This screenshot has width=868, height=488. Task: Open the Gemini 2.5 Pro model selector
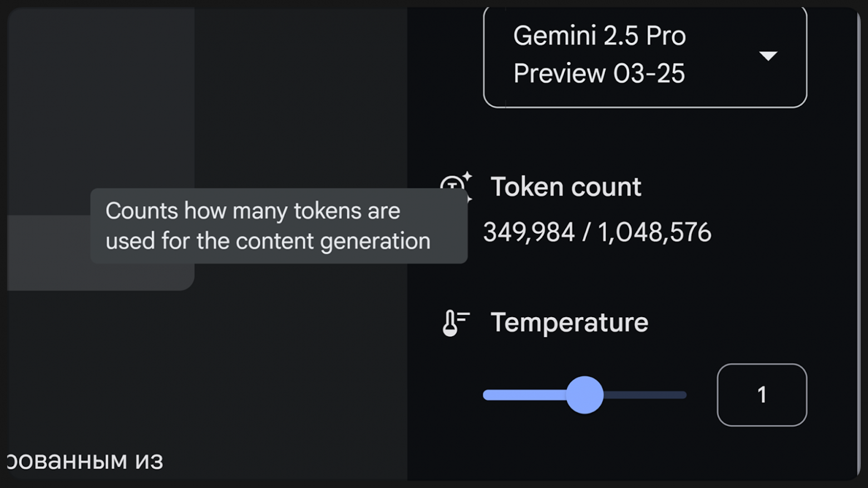tap(644, 56)
